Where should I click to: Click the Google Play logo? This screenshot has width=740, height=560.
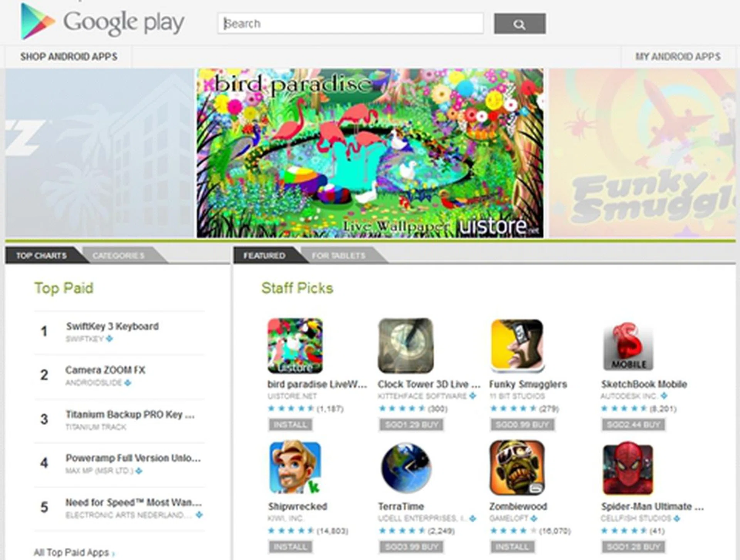click(103, 22)
